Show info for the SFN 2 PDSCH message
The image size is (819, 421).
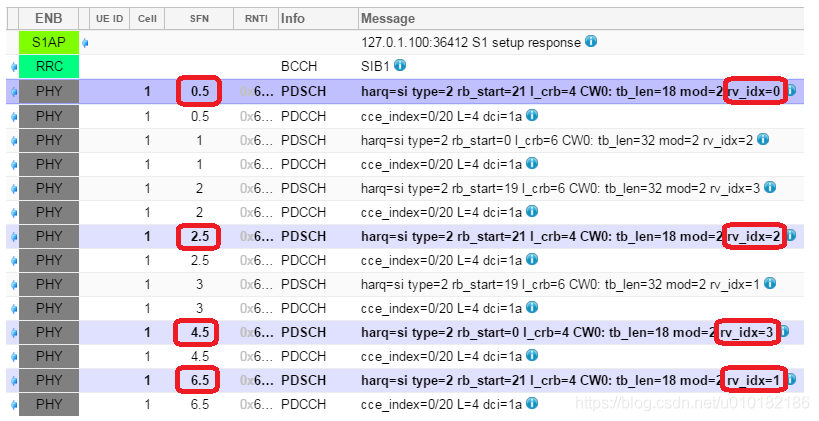click(x=769, y=187)
